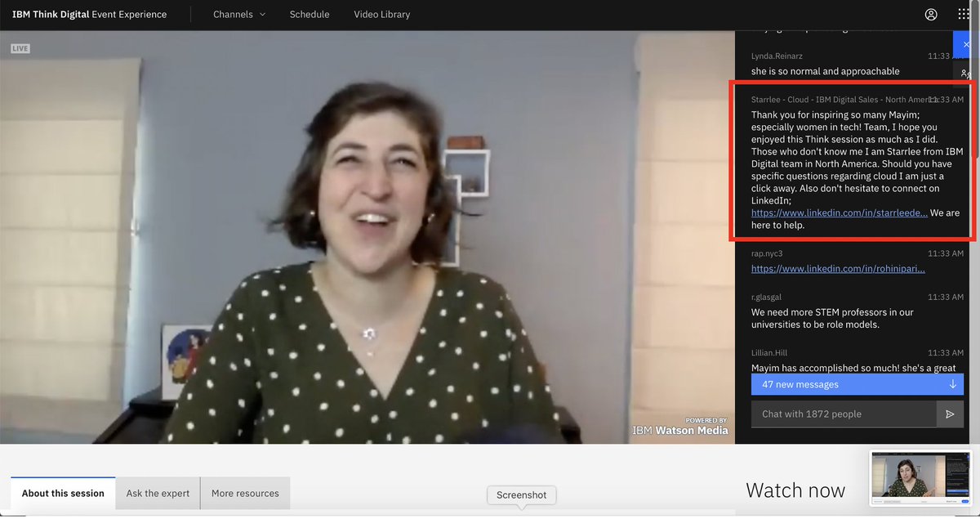Expand the Channels dropdown
This screenshot has width=980, height=519.
pos(239,15)
